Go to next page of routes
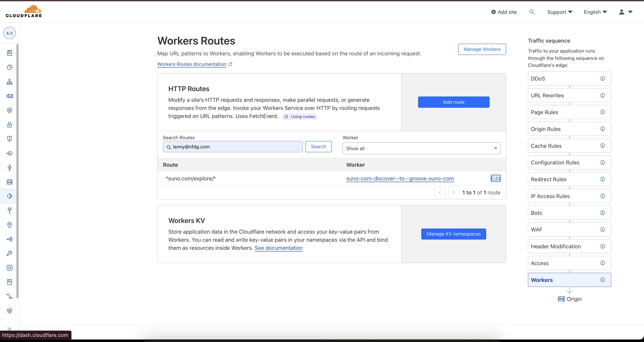Image resolution: width=644 pixels, height=342 pixels. pyautogui.click(x=453, y=193)
